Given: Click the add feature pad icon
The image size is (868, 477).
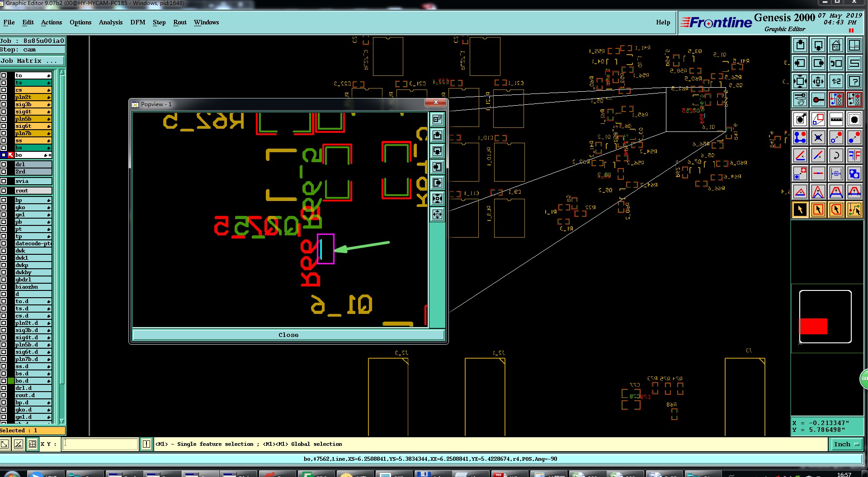Looking at the screenshot, I should coord(800,119).
